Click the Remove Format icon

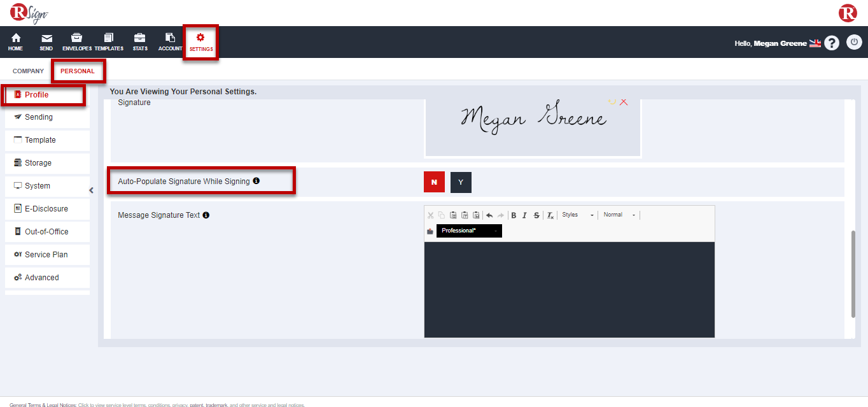pos(550,215)
